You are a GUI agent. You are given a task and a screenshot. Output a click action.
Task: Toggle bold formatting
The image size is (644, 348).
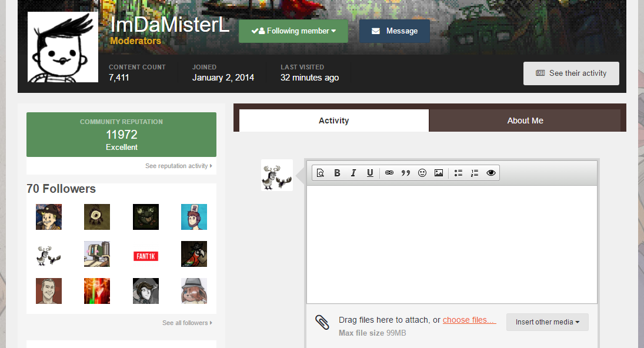(x=337, y=173)
